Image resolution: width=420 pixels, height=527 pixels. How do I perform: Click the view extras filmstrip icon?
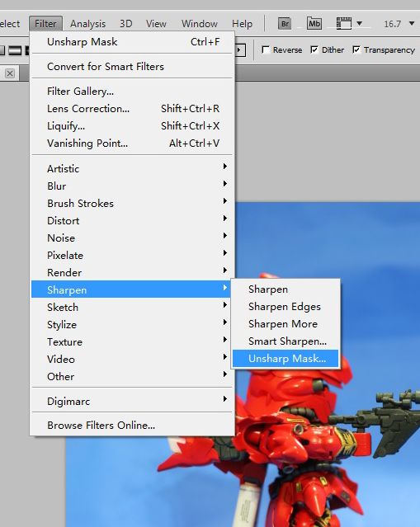pyautogui.click(x=344, y=24)
